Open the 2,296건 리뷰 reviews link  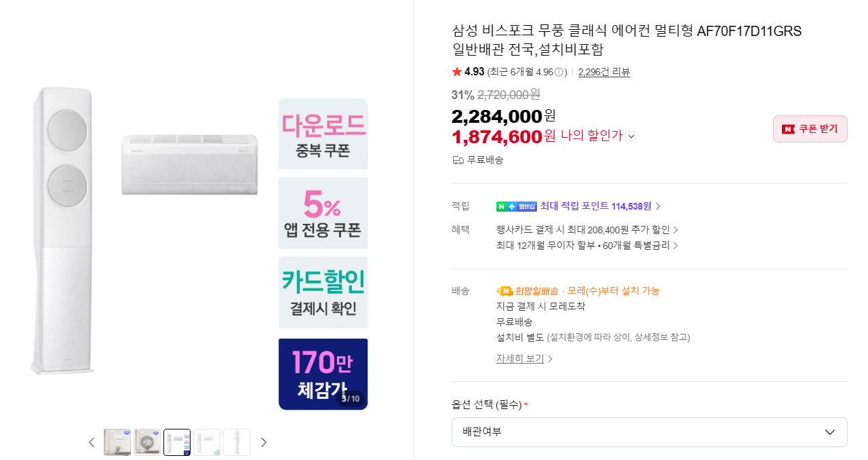(604, 72)
